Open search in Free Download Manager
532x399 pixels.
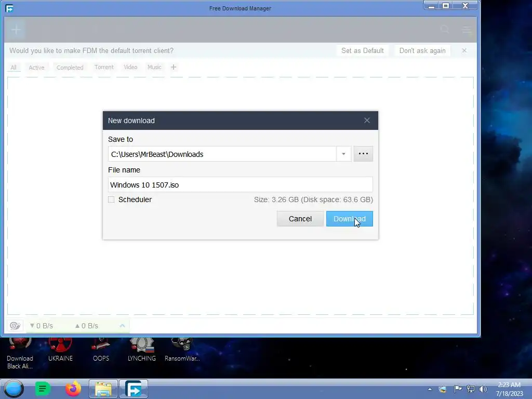coord(445,30)
